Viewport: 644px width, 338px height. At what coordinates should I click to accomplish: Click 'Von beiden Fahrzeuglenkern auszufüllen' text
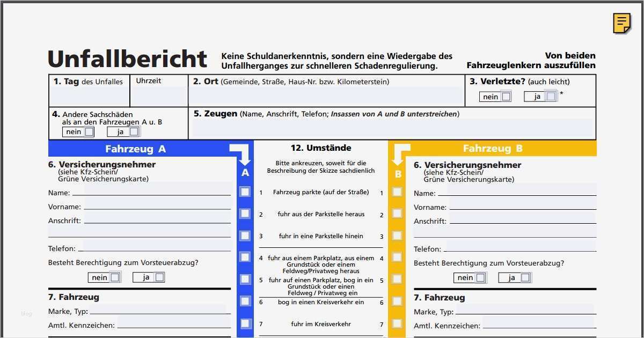tap(531, 60)
